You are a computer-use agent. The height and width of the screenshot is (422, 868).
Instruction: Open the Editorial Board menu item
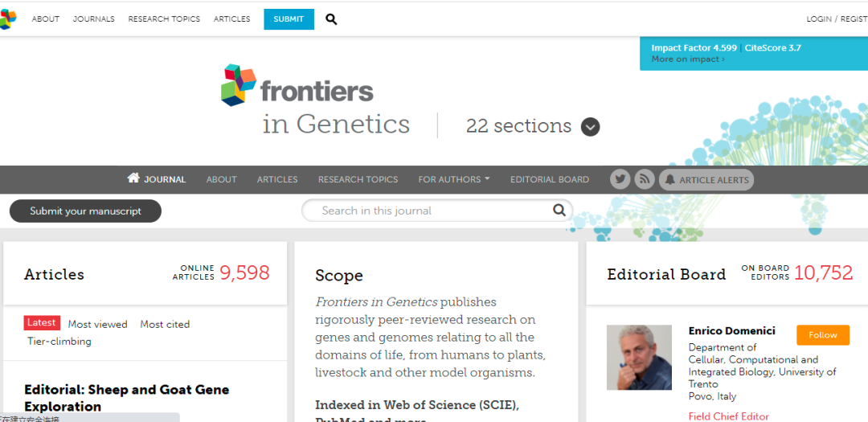click(549, 179)
